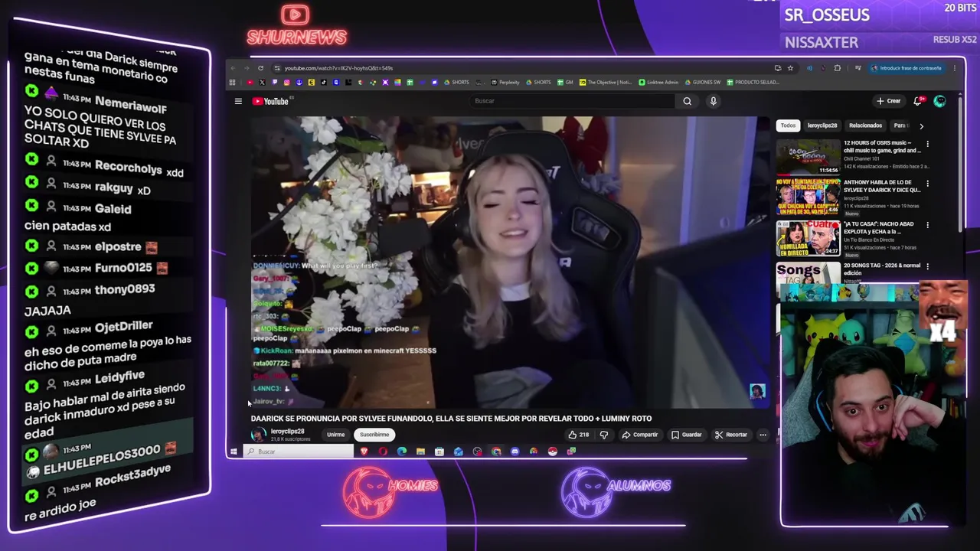Click the Recortar clip button

coord(730,435)
